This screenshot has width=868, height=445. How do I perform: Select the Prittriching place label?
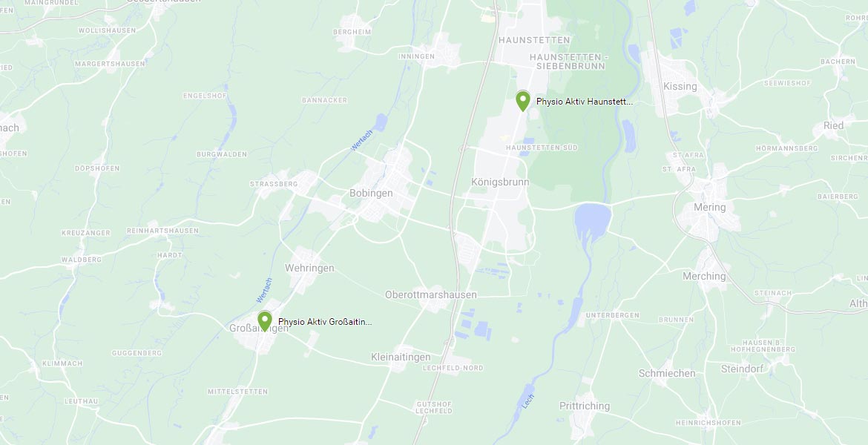click(585, 406)
